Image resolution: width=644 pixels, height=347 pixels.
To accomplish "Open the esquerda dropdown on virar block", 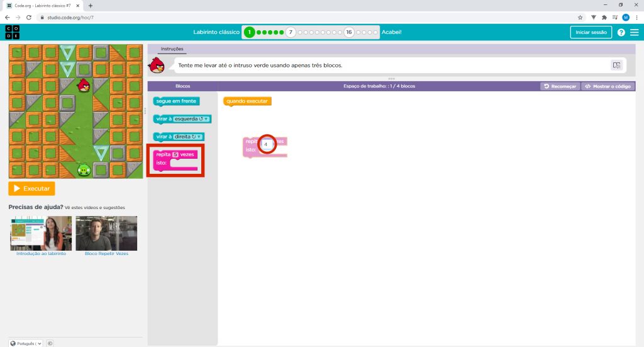I will 191,119.
